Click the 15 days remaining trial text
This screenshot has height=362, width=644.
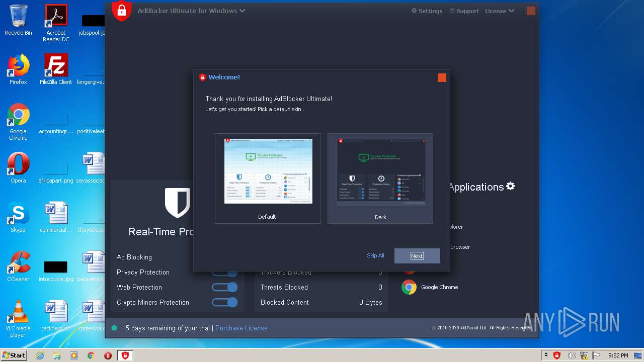pos(166,328)
